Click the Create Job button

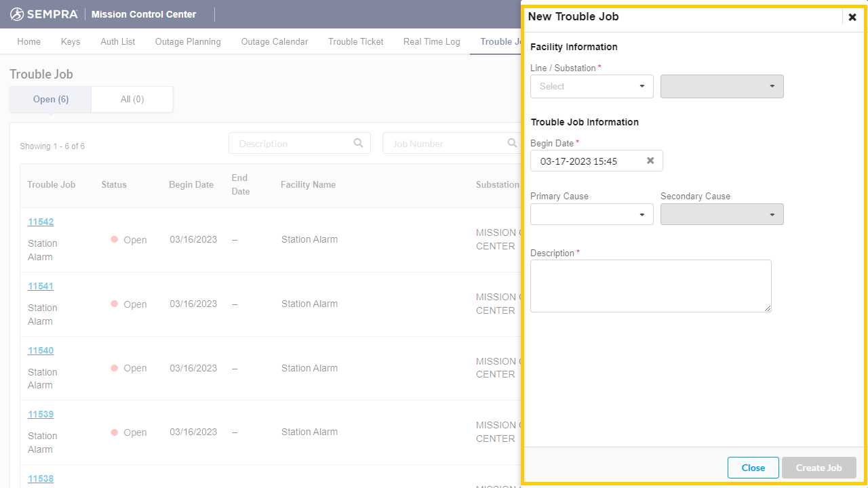click(818, 468)
